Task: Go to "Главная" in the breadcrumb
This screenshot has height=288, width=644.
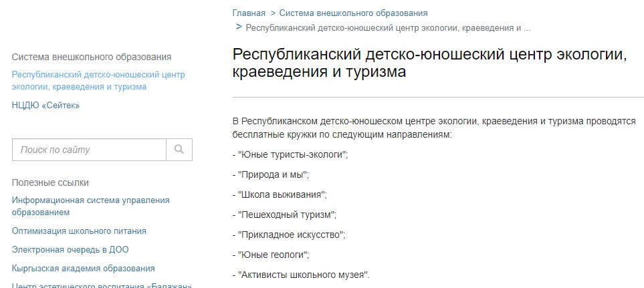Action: click(x=249, y=13)
